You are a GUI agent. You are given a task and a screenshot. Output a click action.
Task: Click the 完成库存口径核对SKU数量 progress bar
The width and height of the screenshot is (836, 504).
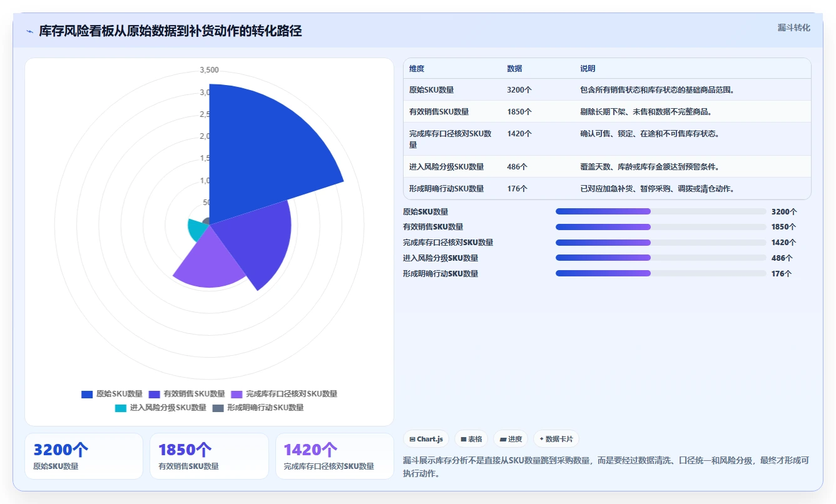coord(661,243)
